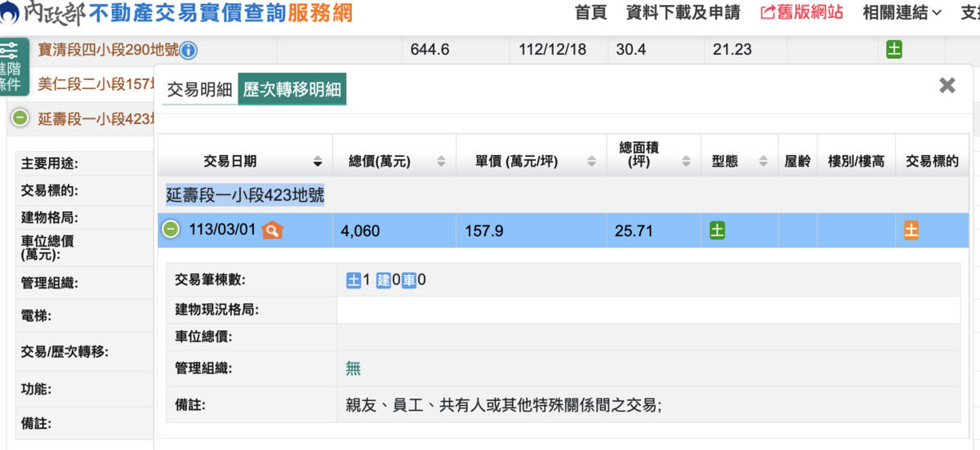Click the info icon beside 寶清段四小段290地號
Viewport: 980px width, 450px height.
[188, 51]
